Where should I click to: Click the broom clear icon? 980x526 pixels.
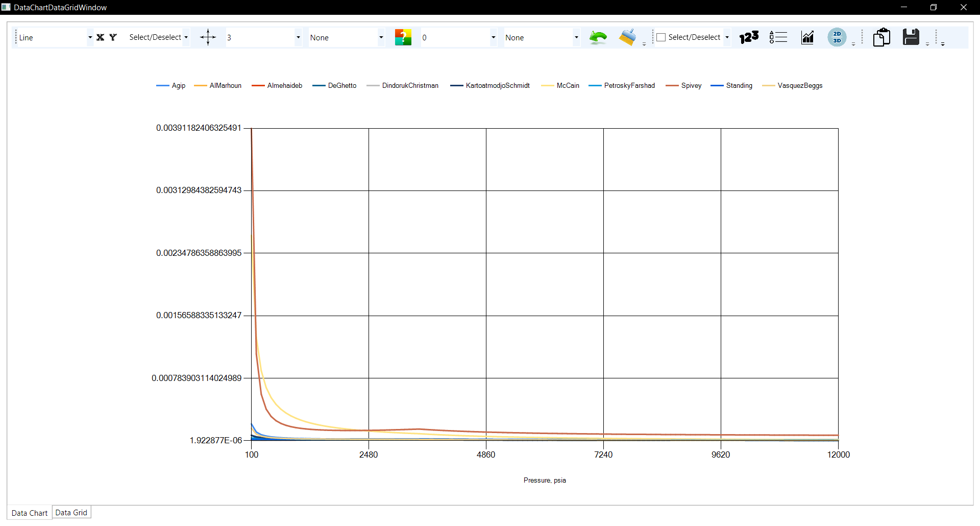pos(627,37)
